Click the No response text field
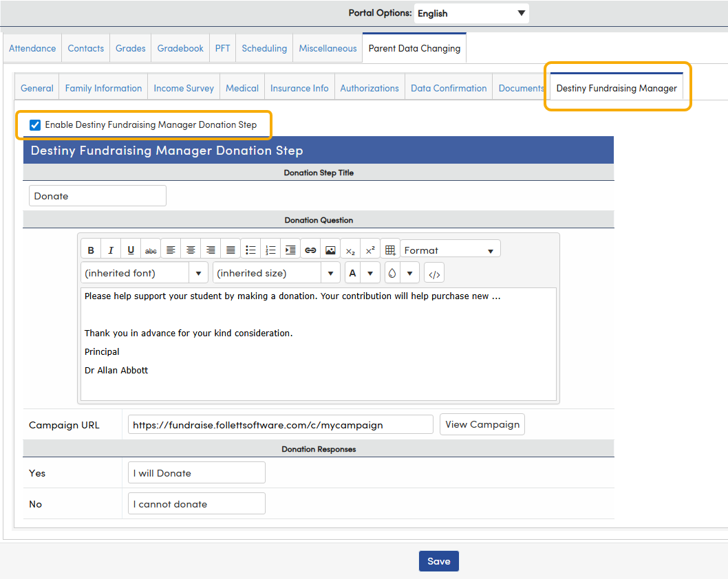 coord(196,504)
